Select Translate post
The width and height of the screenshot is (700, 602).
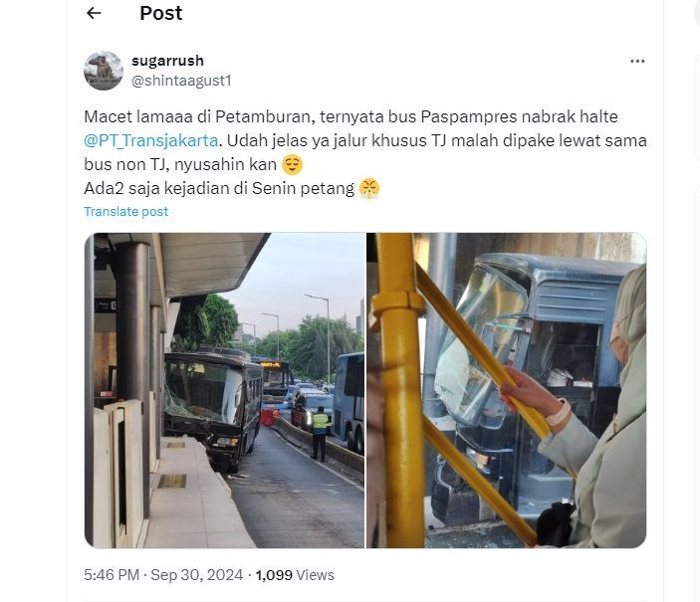(x=125, y=212)
